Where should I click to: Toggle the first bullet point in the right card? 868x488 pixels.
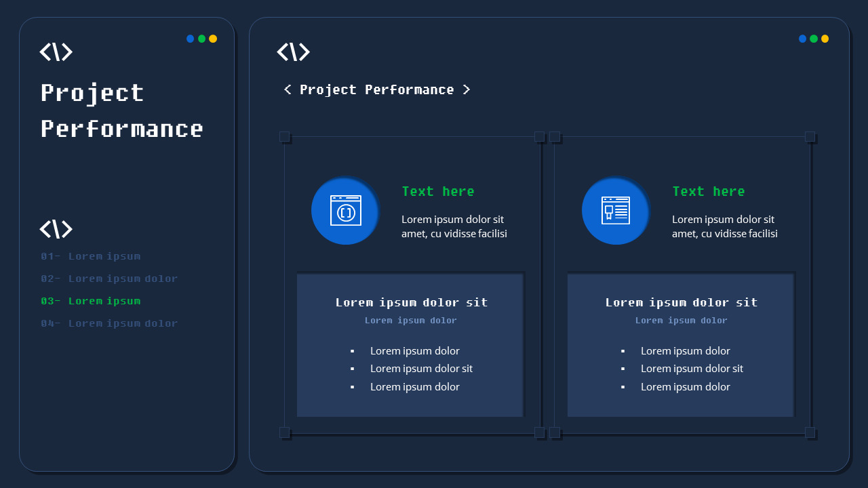623,350
